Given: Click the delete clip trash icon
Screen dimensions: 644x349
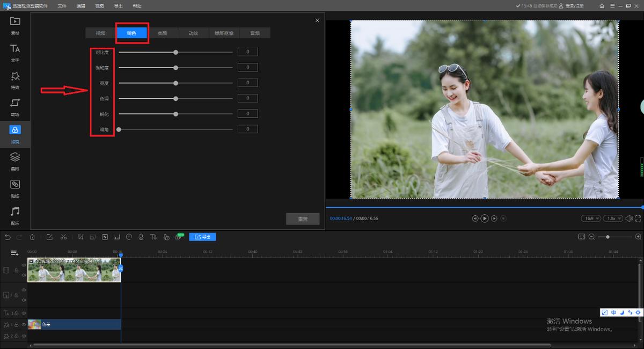Looking at the screenshot, I should point(32,237).
